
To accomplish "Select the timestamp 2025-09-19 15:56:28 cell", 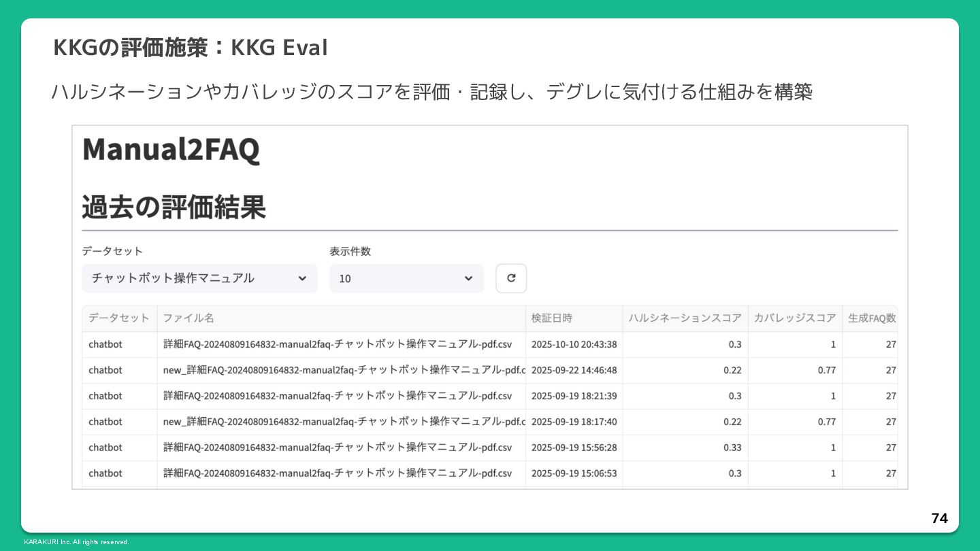I will tap(574, 448).
